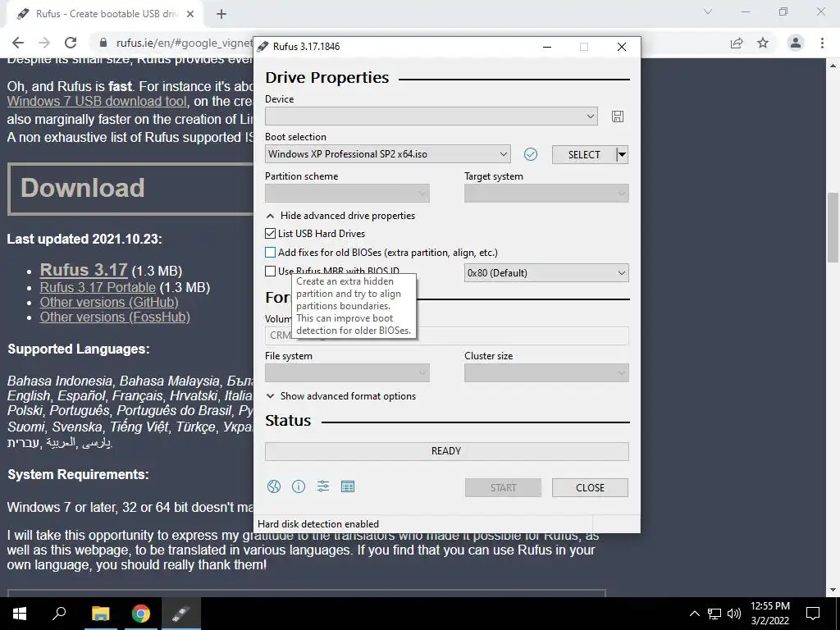The image size is (840, 630).
Task: Close the Rufus browser tab
Action: pyautogui.click(x=190, y=14)
